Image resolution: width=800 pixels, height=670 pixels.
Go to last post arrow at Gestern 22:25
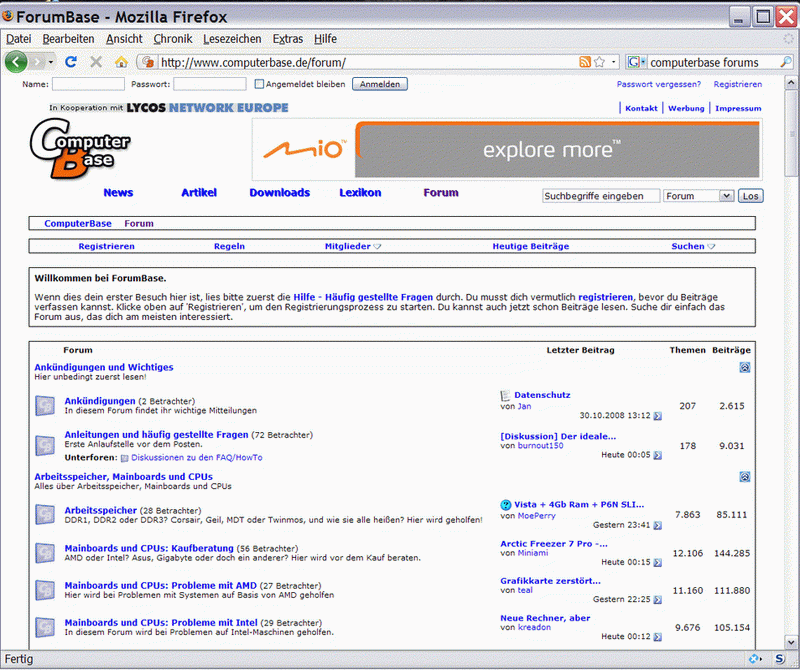tap(658, 600)
